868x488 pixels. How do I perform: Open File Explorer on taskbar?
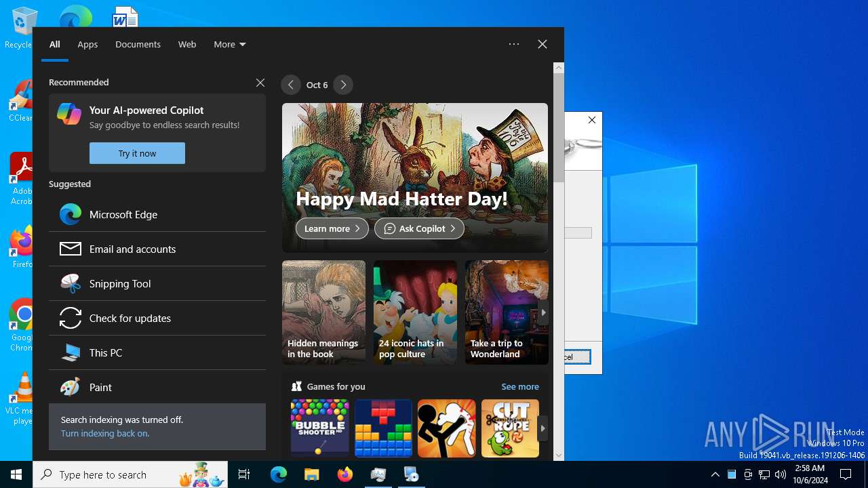tap(311, 474)
